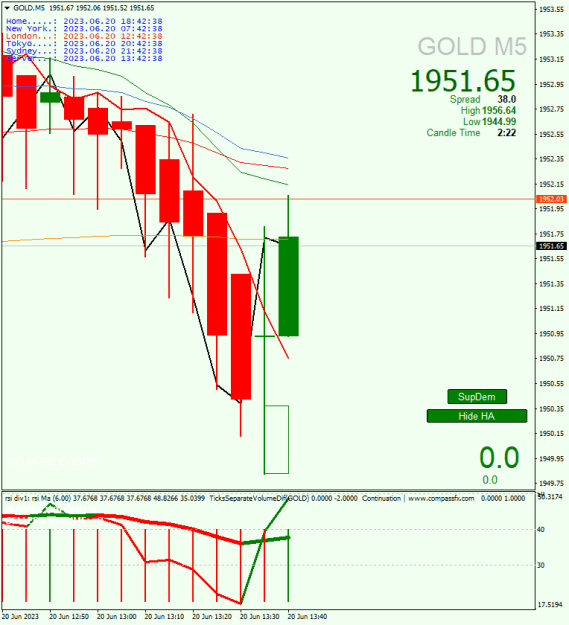Click the GOLD M5 symbol watermark title

click(x=472, y=46)
